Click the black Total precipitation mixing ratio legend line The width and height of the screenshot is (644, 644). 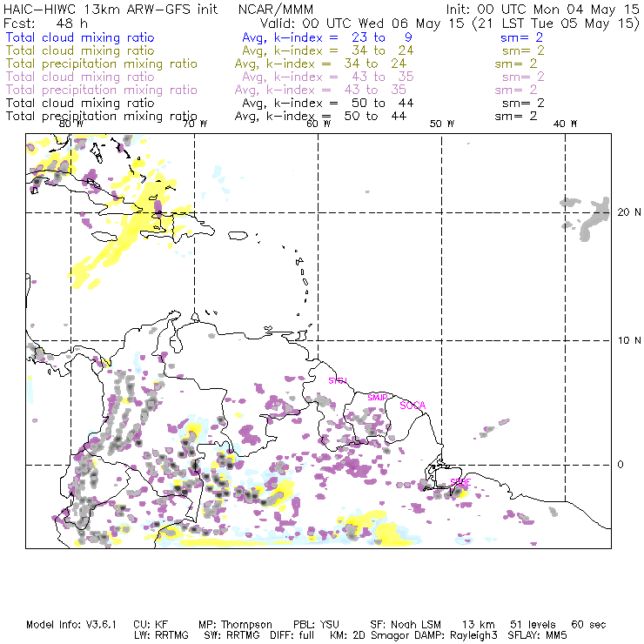tap(102, 117)
